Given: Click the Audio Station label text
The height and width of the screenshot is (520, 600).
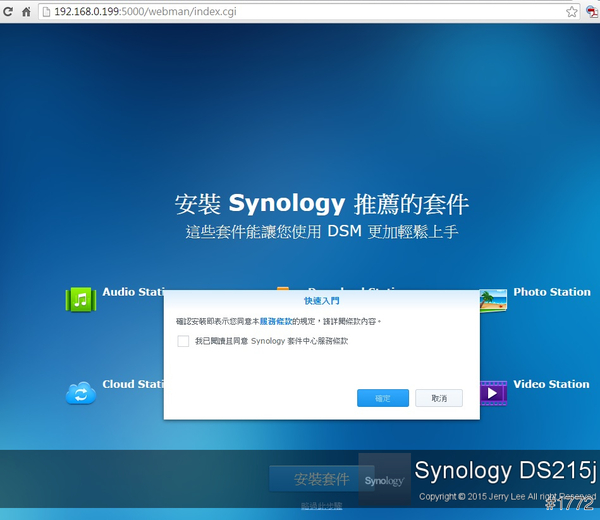Looking at the screenshot, I should point(133,292).
